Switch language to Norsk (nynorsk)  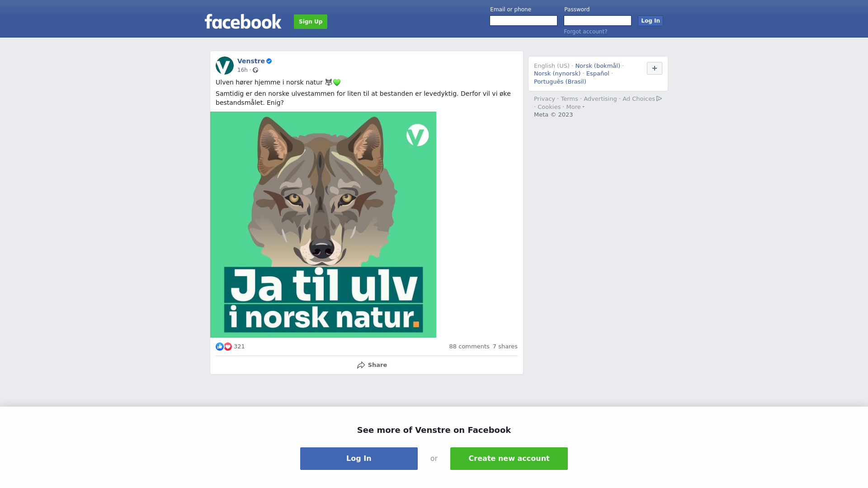(x=557, y=74)
